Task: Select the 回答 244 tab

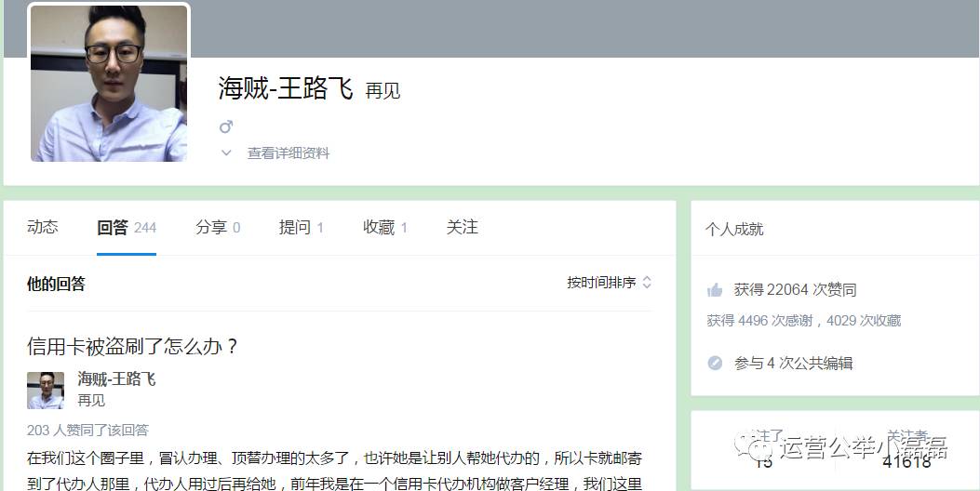Action: coord(127,228)
